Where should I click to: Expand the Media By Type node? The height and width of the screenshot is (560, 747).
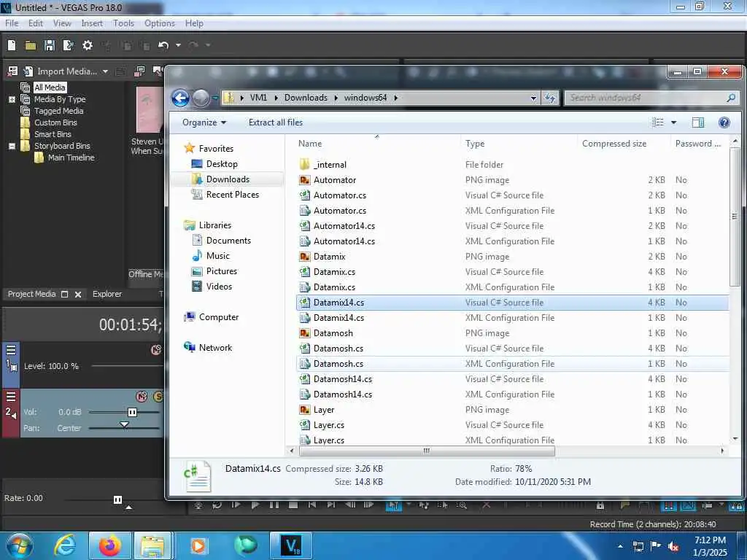(12, 99)
